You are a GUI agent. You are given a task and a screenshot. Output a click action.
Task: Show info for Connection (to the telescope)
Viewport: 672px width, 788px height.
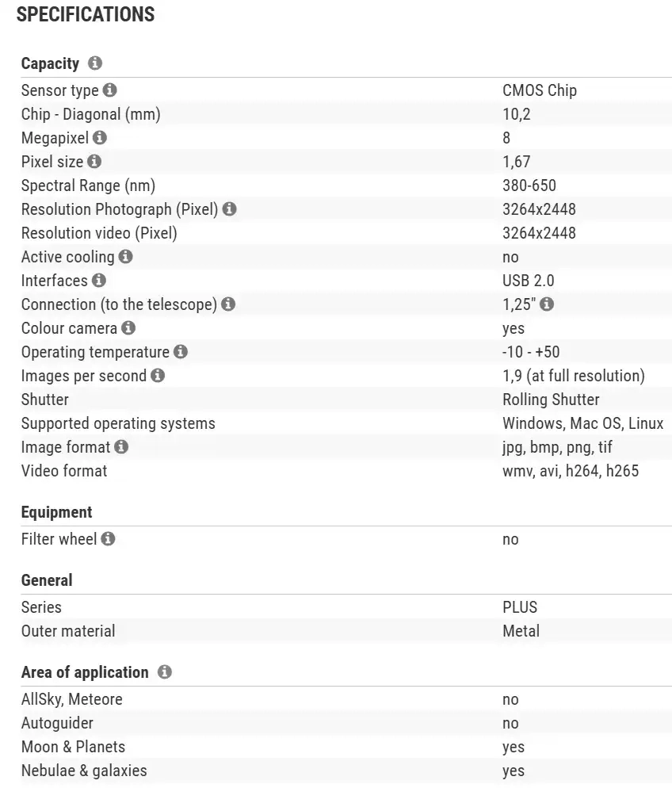tap(228, 304)
